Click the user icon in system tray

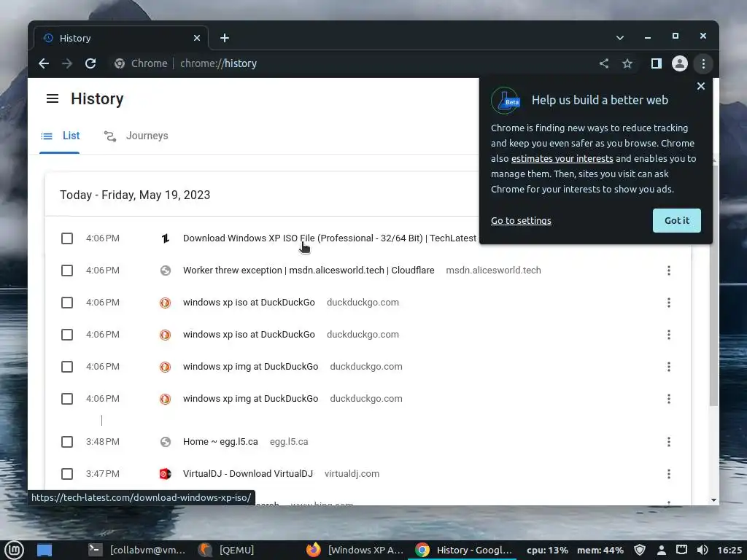pos(661,550)
